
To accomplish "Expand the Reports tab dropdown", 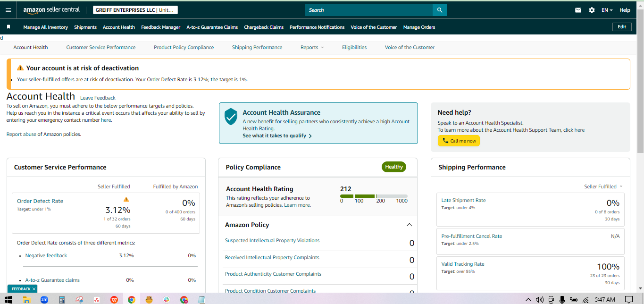I will 312,47.
